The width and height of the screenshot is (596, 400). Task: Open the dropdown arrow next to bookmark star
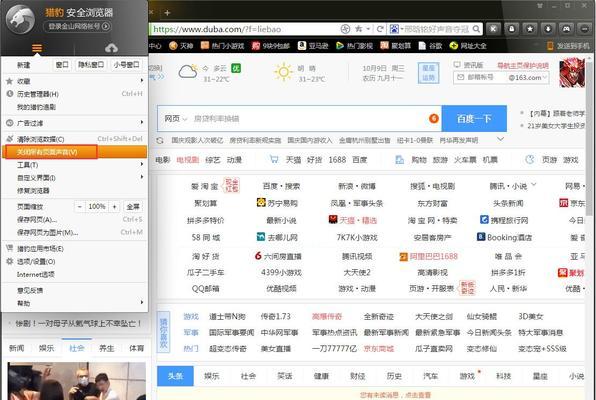click(x=368, y=29)
